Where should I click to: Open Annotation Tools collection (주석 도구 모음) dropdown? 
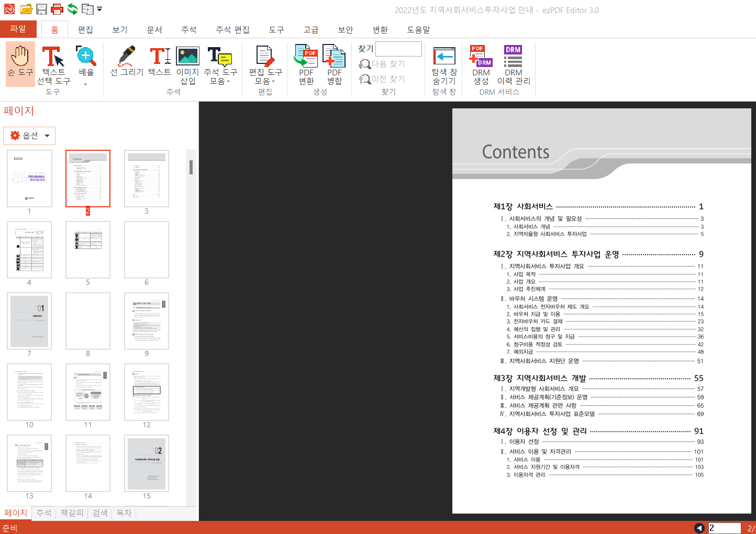pyautogui.click(x=220, y=65)
